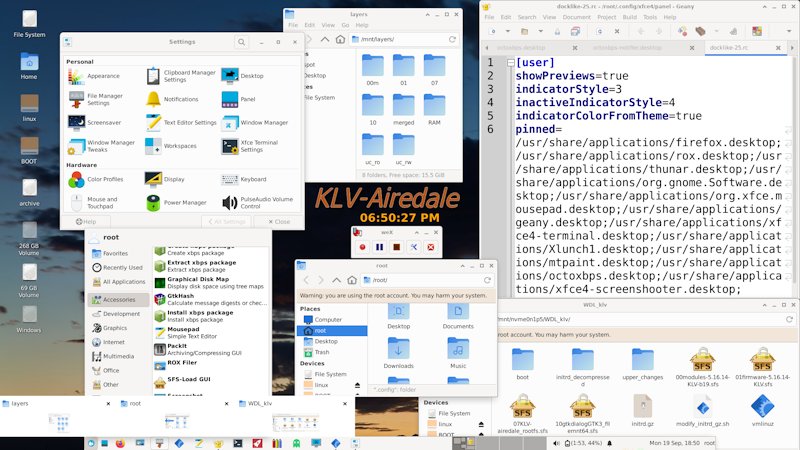Screen dimensions: 800x450
Task: Open PulseAudio Volume Control
Action: tap(258, 203)
